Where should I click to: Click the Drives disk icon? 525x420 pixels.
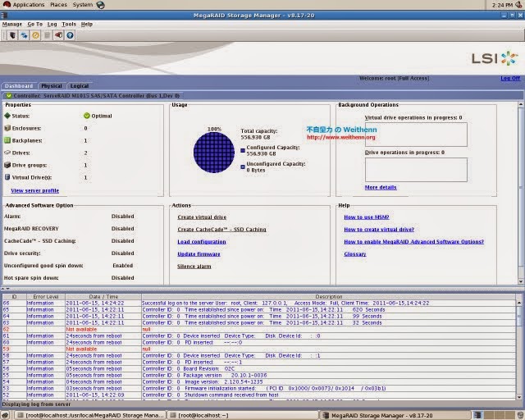pyautogui.click(x=7, y=153)
